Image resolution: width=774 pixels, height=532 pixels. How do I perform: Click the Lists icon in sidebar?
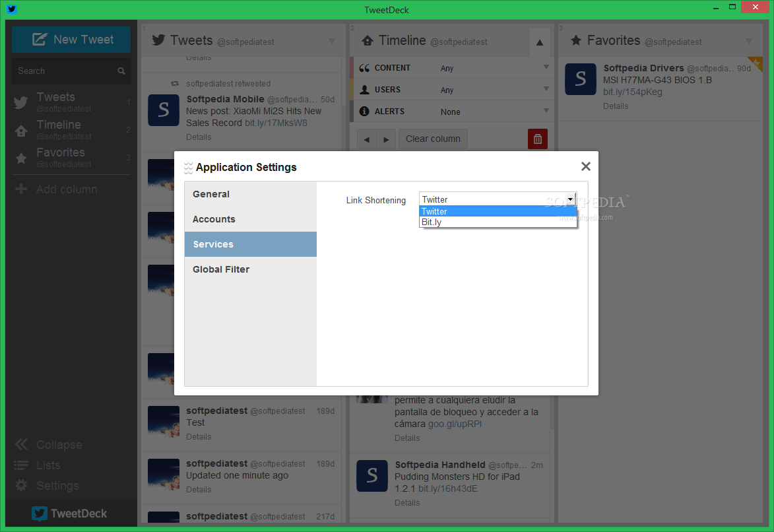pos(20,465)
